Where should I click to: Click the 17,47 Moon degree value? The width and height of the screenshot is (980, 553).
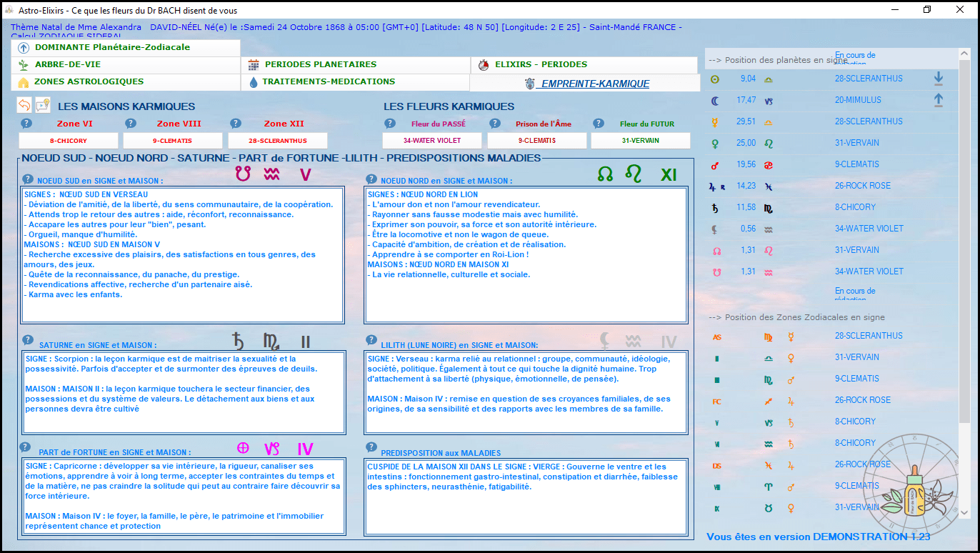(x=746, y=100)
